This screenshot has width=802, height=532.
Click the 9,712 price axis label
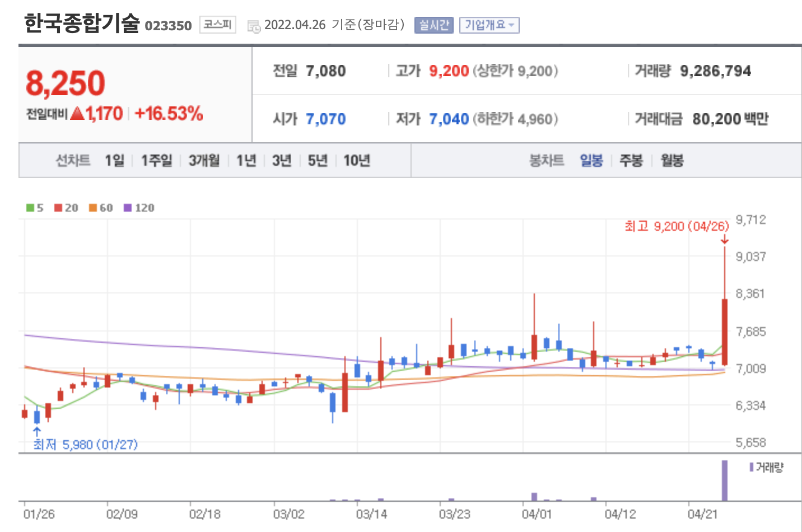[x=750, y=220]
